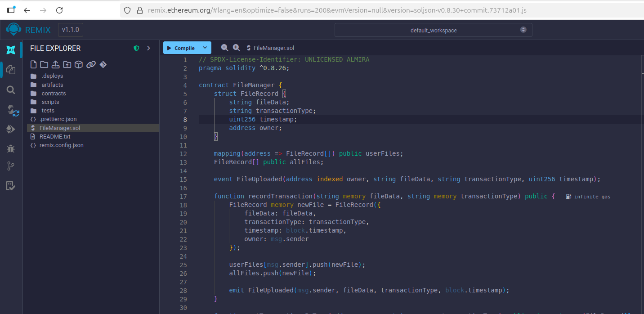The height and width of the screenshot is (314, 644).
Task: Click the upload file icon
Action: tap(55, 64)
